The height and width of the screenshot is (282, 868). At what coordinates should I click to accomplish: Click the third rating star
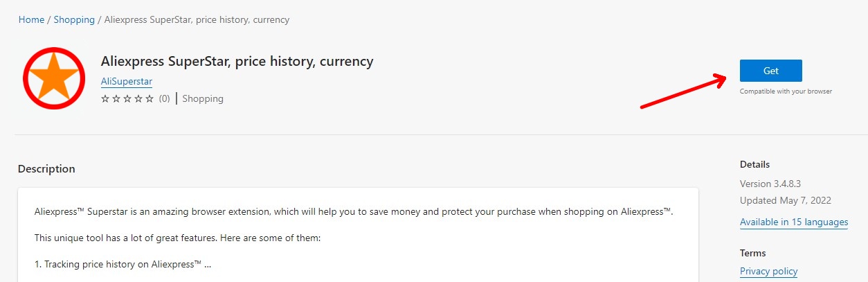(x=127, y=99)
